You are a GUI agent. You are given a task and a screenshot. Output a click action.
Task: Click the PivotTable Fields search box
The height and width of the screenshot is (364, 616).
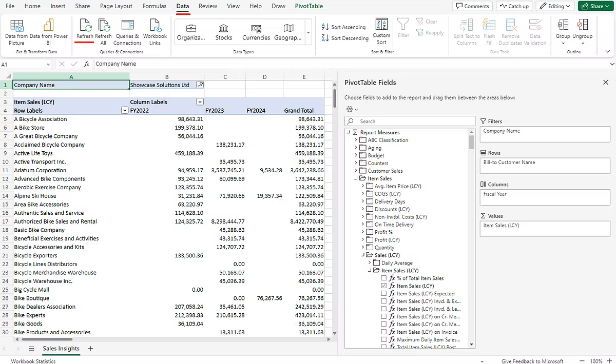tap(410, 122)
